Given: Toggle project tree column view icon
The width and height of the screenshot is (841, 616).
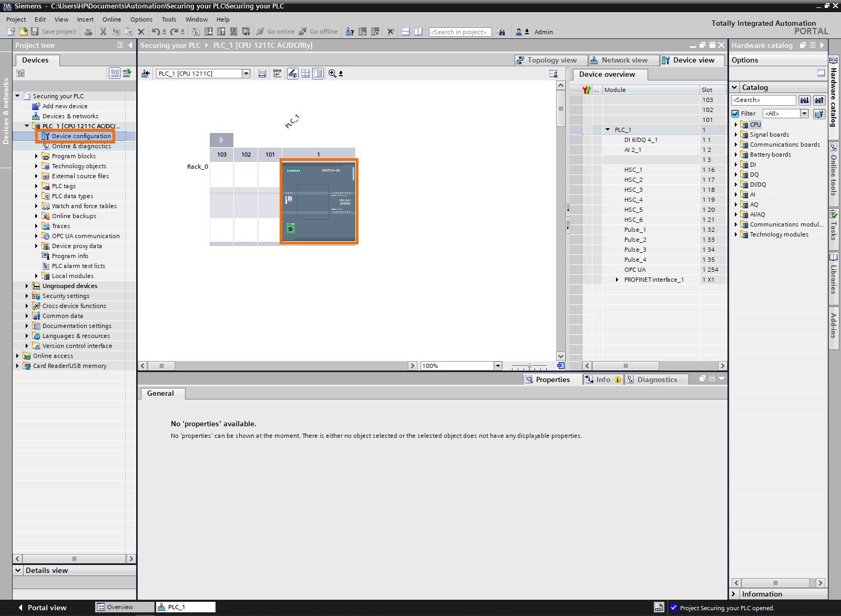Looking at the screenshot, I should pos(120,45).
